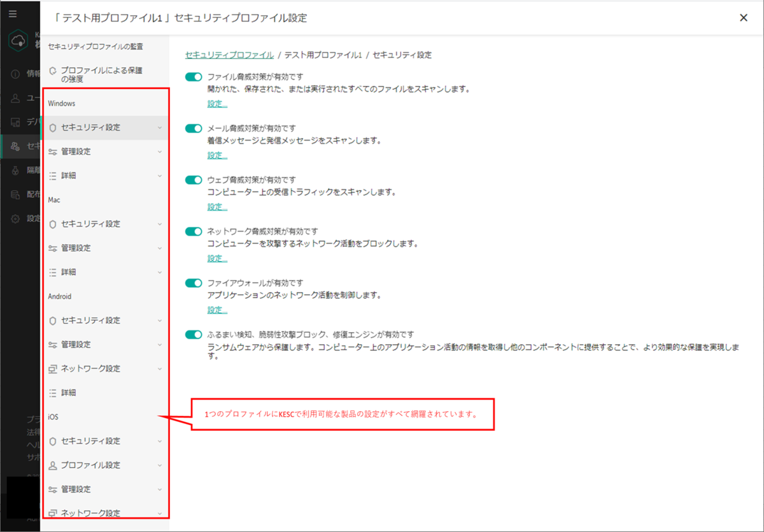Screen dimensions: 764x532
Task: Disable the ウェブ脅威対策 toggle
Action: click(x=193, y=179)
